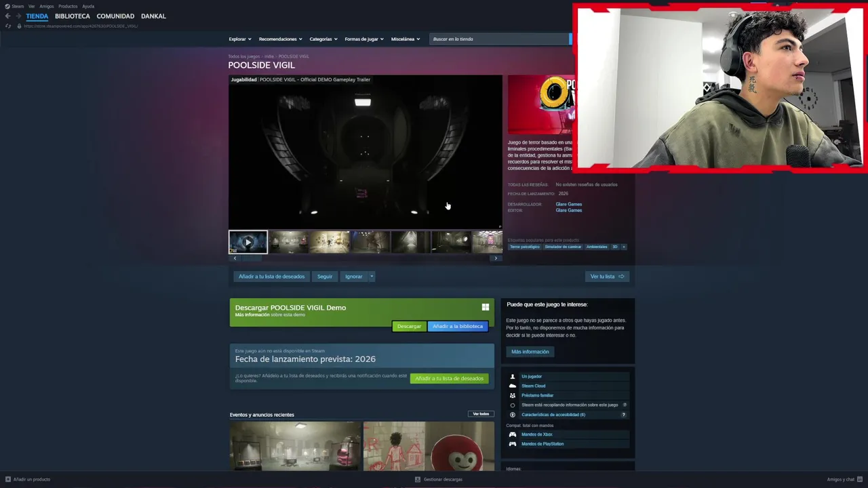Switch to the COMUNIDAD tab
868x488 pixels.
115,16
